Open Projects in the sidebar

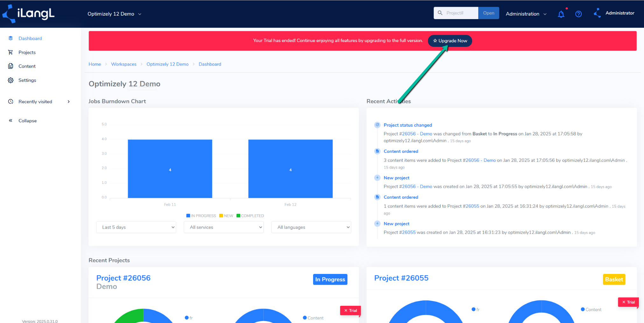27,52
